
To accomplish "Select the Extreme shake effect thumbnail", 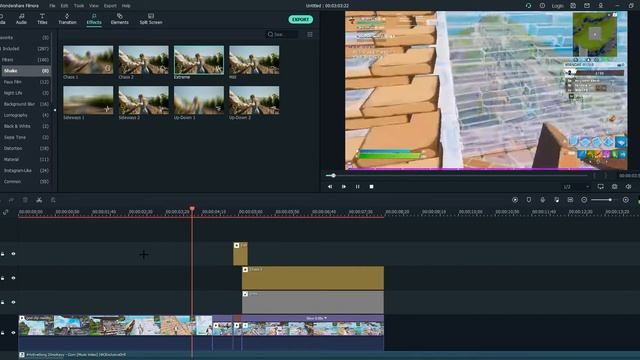I will [199, 60].
